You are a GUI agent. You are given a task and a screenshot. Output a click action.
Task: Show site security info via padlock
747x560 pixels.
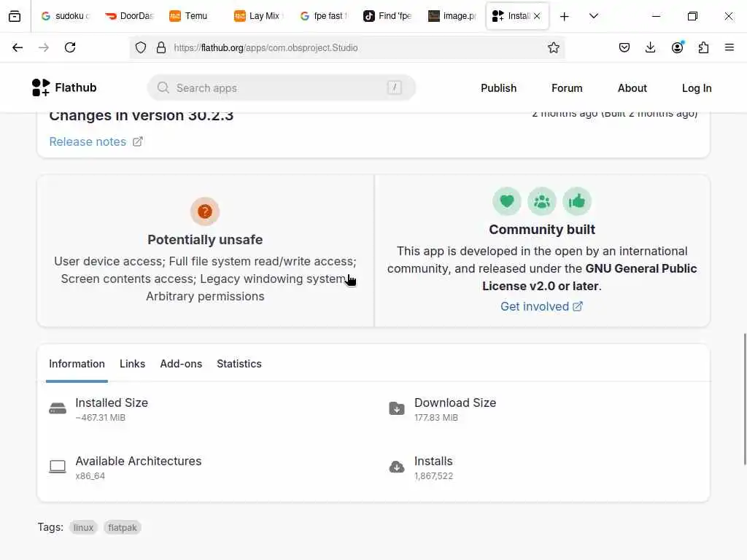pyautogui.click(x=161, y=47)
